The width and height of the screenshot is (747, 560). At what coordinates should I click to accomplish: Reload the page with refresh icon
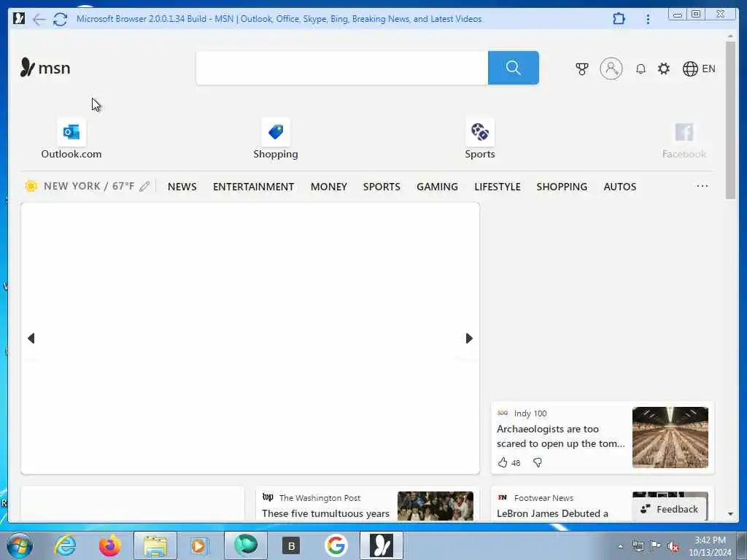(60, 19)
